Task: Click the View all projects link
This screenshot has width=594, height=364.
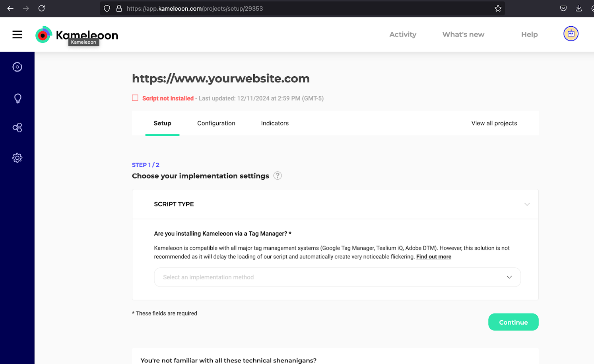Action: 494,123
